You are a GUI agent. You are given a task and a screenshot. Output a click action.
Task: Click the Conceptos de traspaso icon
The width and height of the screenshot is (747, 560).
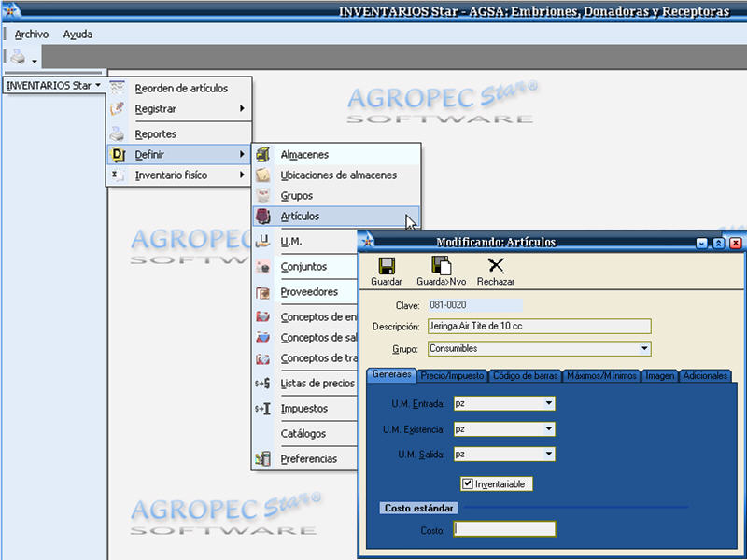point(263,357)
